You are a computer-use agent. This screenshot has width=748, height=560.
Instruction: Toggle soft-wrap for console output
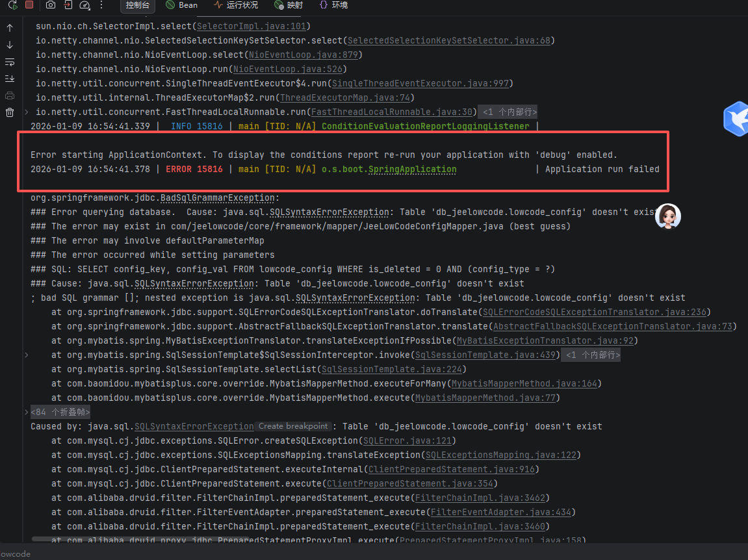tap(10, 62)
